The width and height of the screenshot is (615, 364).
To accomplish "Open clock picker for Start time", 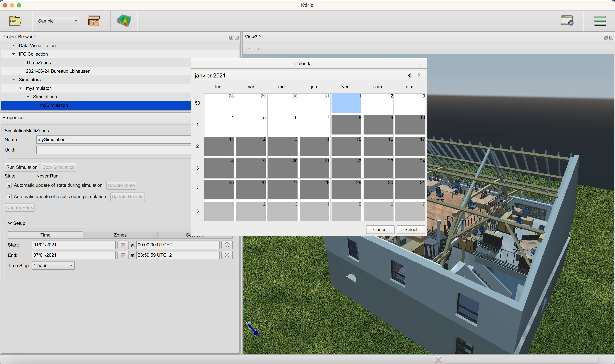I will click(x=227, y=245).
